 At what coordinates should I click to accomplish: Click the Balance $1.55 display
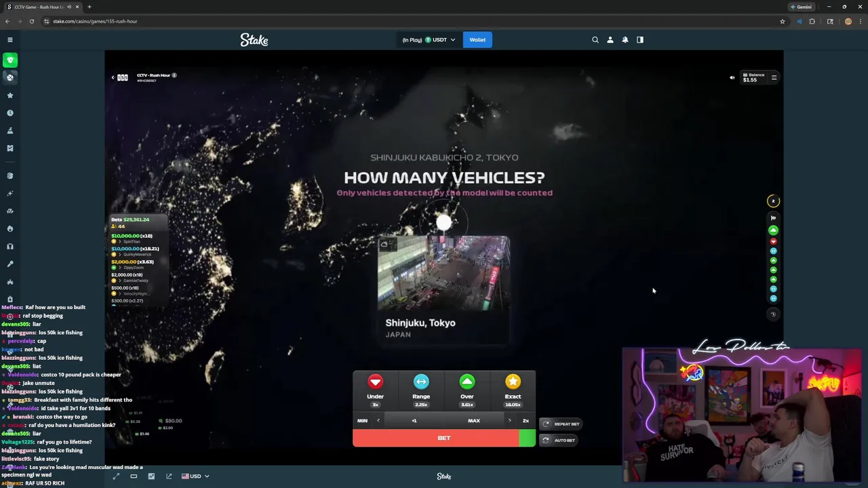pos(753,77)
